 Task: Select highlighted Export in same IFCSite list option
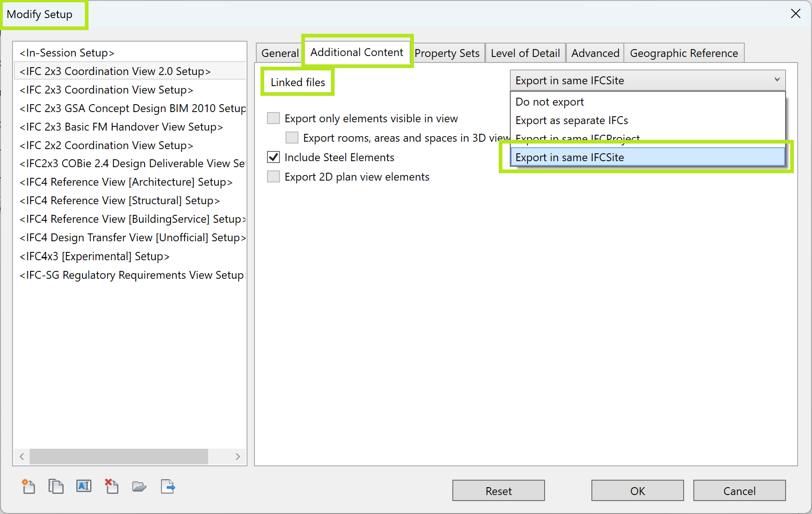click(647, 157)
